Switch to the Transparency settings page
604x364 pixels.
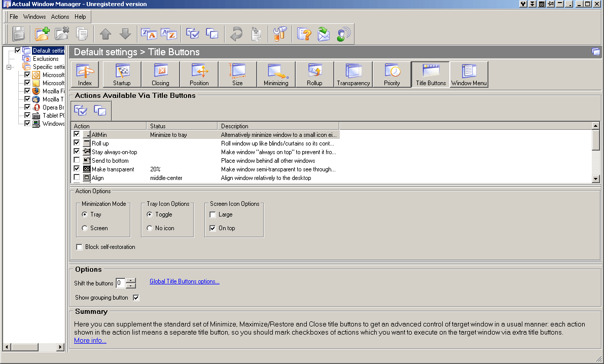[x=353, y=74]
